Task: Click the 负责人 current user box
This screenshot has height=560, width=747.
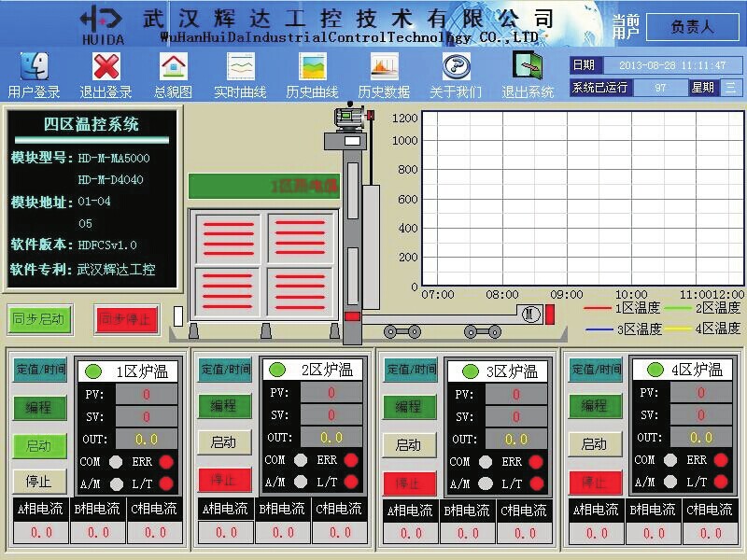Action: 692,27
